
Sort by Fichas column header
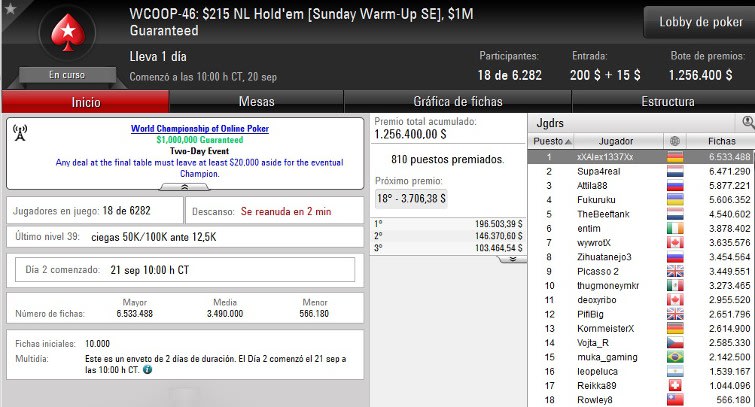721,141
